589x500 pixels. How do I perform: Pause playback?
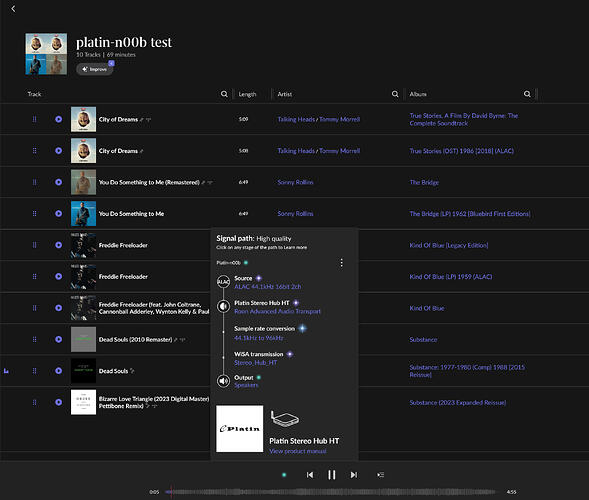click(332, 475)
